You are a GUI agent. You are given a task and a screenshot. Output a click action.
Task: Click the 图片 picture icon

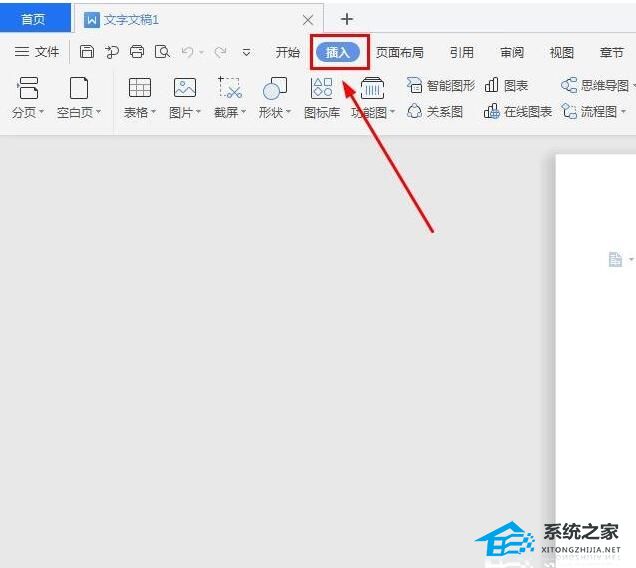click(x=185, y=88)
